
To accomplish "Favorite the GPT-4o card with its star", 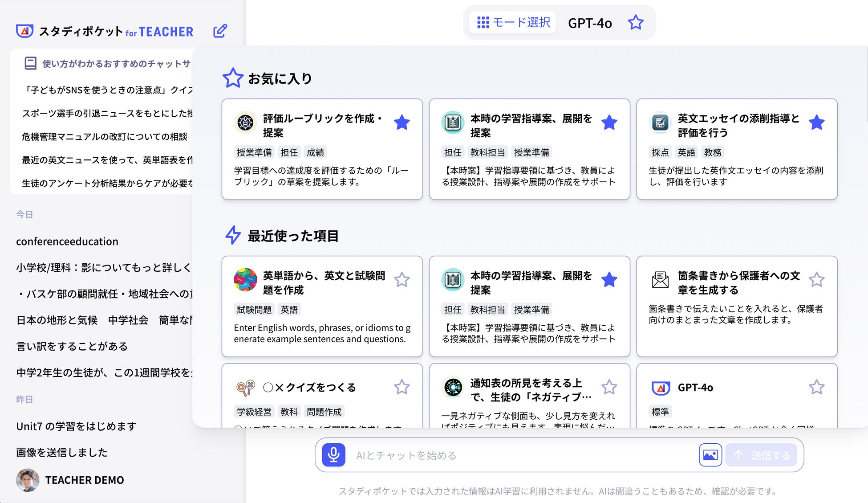I will 816,387.
